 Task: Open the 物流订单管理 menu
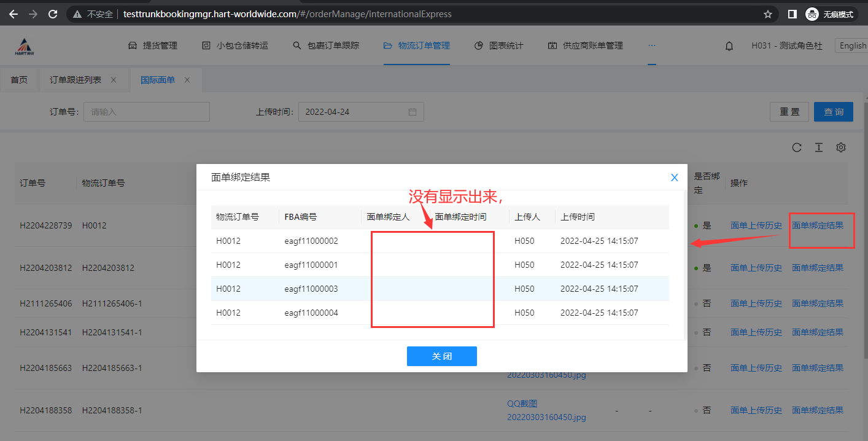tap(417, 45)
